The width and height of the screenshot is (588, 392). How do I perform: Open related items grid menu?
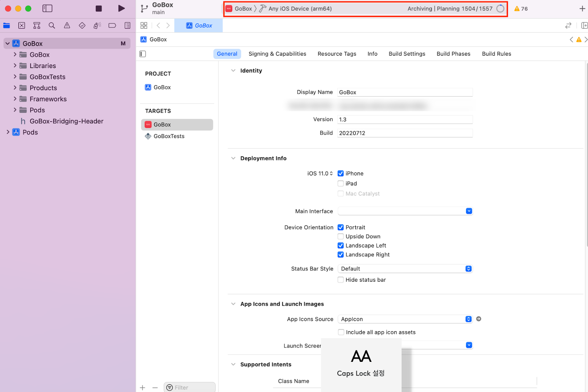pos(144,25)
